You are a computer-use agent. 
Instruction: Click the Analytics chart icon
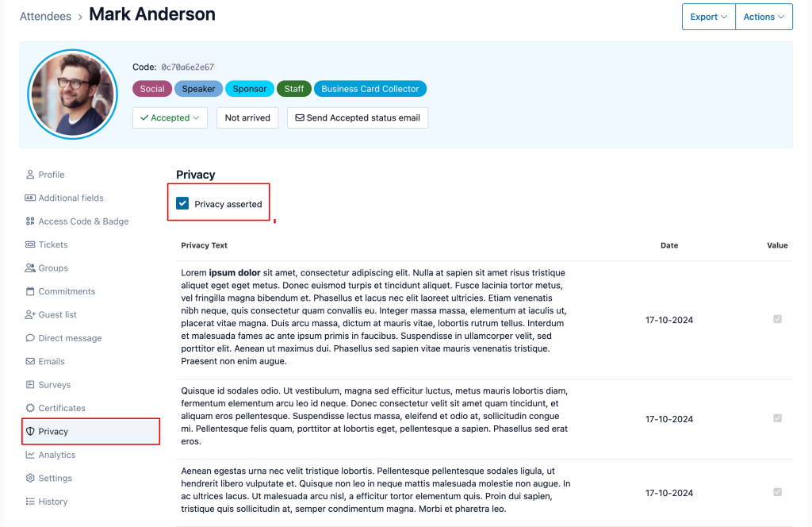pos(30,455)
